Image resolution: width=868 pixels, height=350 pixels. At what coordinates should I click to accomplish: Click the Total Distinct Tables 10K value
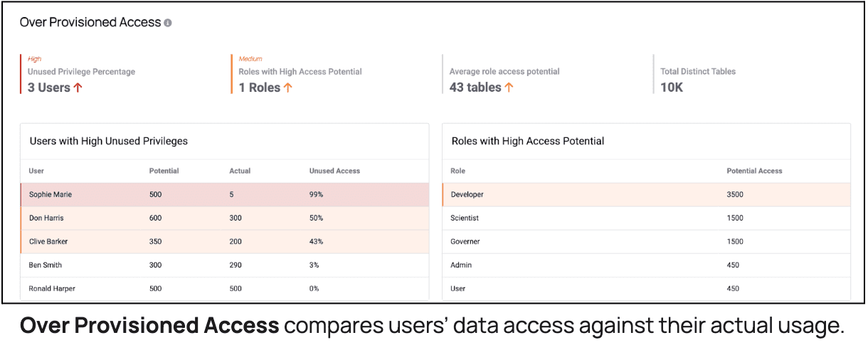[x=672, y=87]
